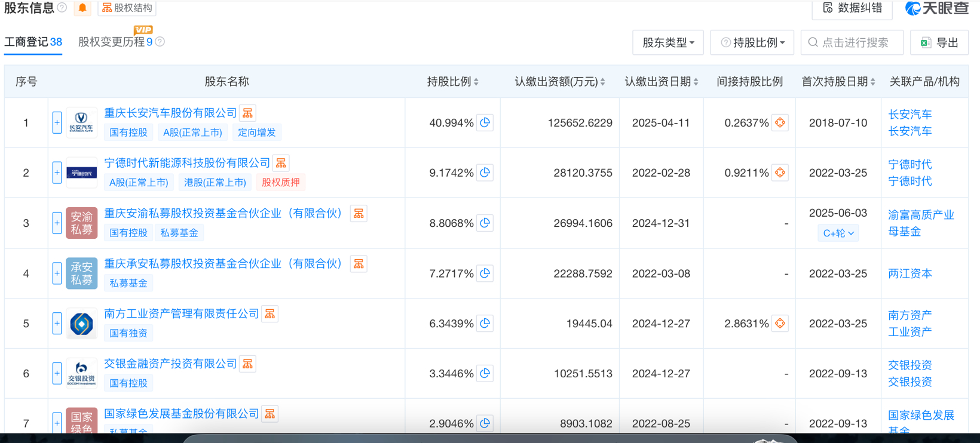Click the 港股(正常上市) tag on row 2
Screen dimensions: 980x443
click(x=215, y=182)
